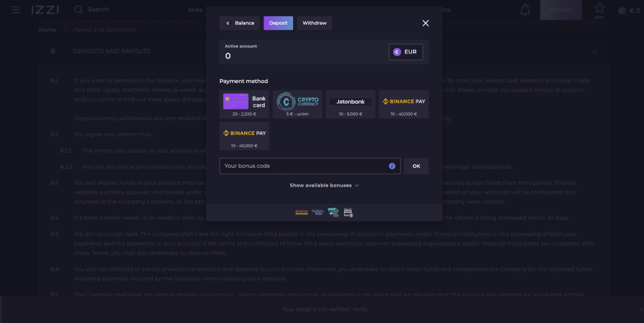Click the star icon labeled NEW
644x323 pixels.
(599, 9)
